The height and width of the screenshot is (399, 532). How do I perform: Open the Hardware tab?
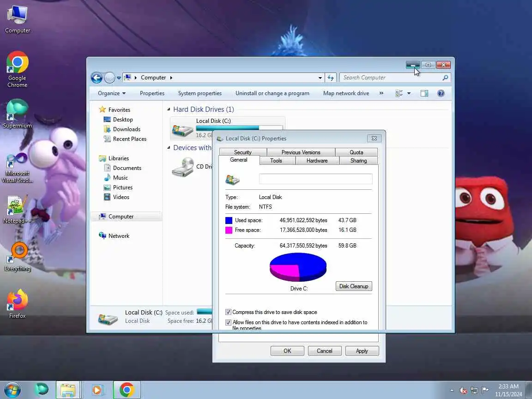coord(317,161)
